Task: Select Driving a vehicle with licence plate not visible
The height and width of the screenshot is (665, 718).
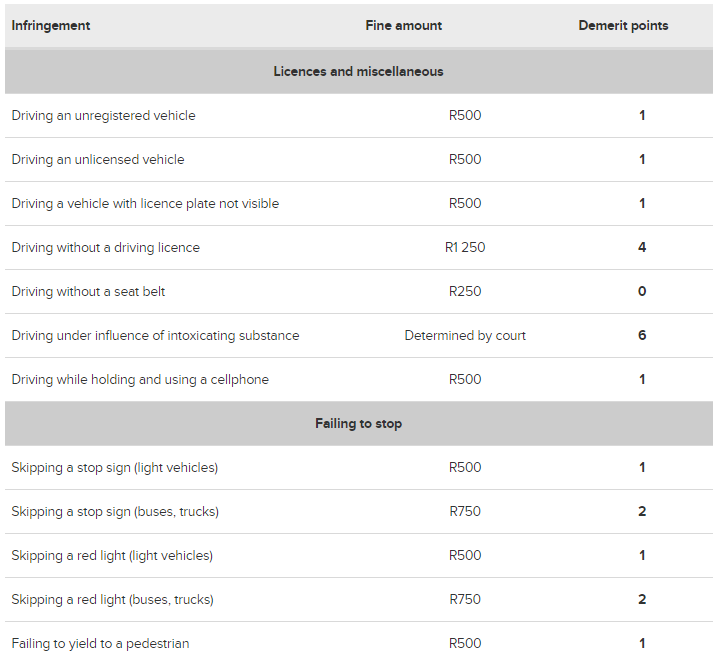Action: (x=145, y=203)
